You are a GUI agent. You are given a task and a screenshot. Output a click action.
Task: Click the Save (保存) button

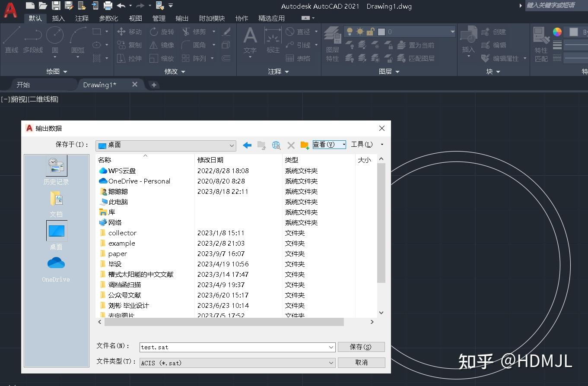point(361,347)
